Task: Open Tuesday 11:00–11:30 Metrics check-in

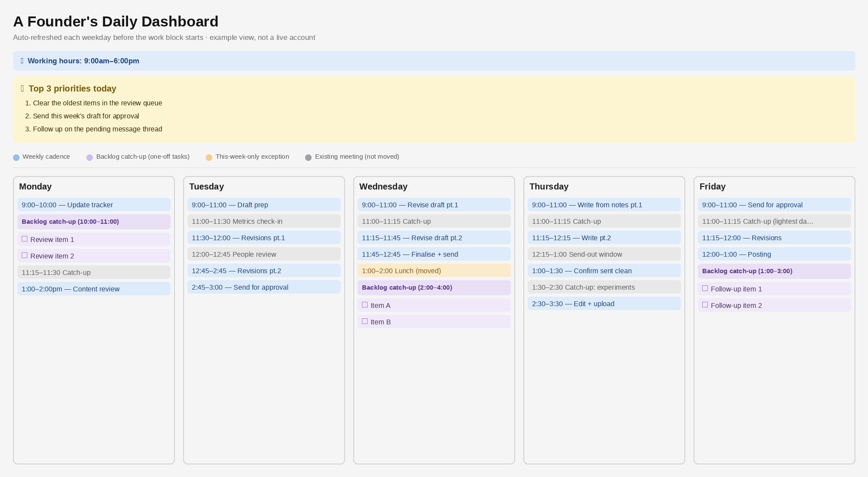Action: pos(264,221)
